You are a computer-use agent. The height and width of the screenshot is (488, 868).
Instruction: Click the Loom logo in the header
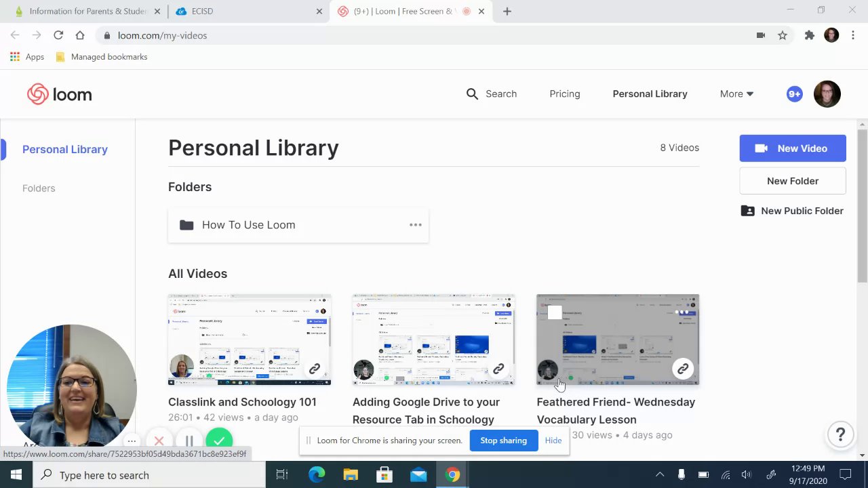click(x=60, y=94)
